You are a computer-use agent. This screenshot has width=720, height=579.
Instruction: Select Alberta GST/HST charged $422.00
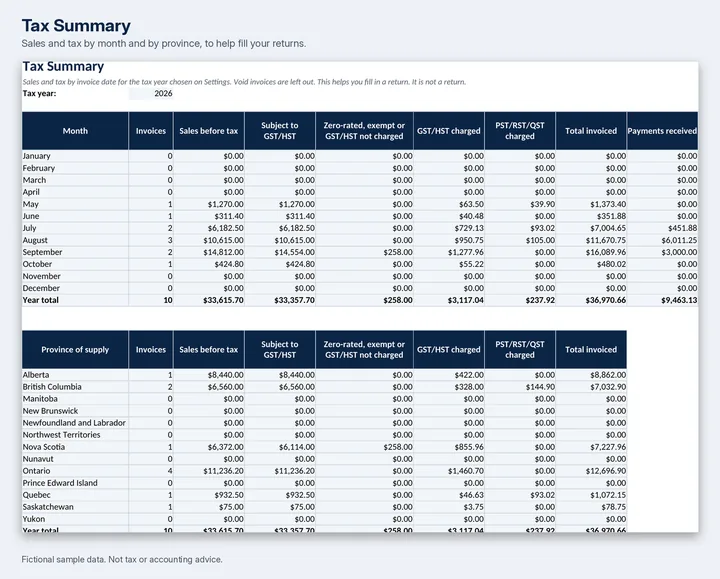tap(469, 375)
